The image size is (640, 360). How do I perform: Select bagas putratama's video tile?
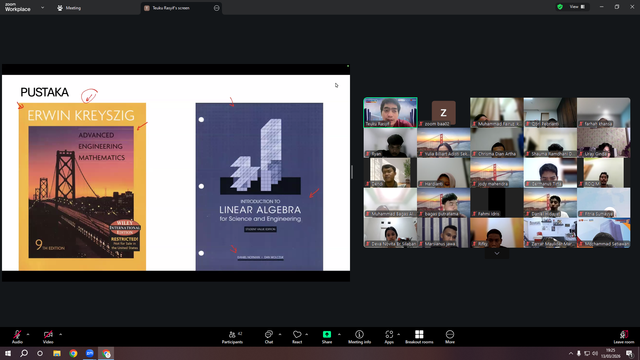[444, 202]
